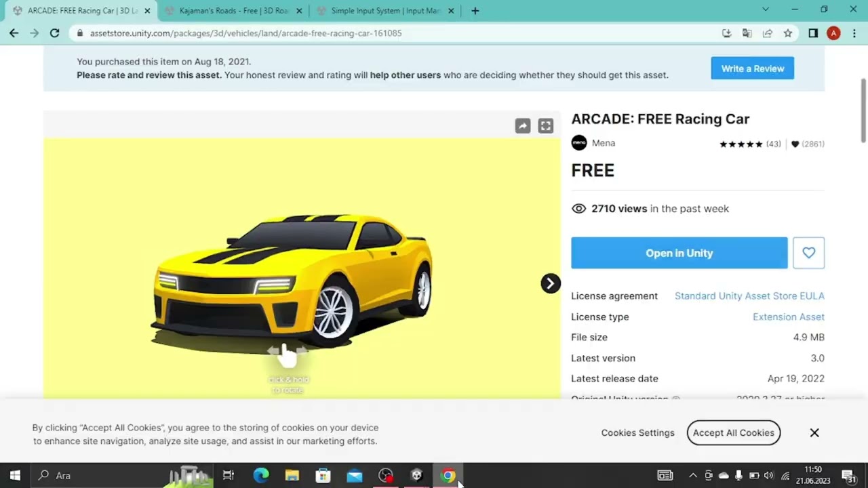Open File Explorer from taskbar
The width and height of the screenshot is (868, 488).
click(x=292, y=475)
